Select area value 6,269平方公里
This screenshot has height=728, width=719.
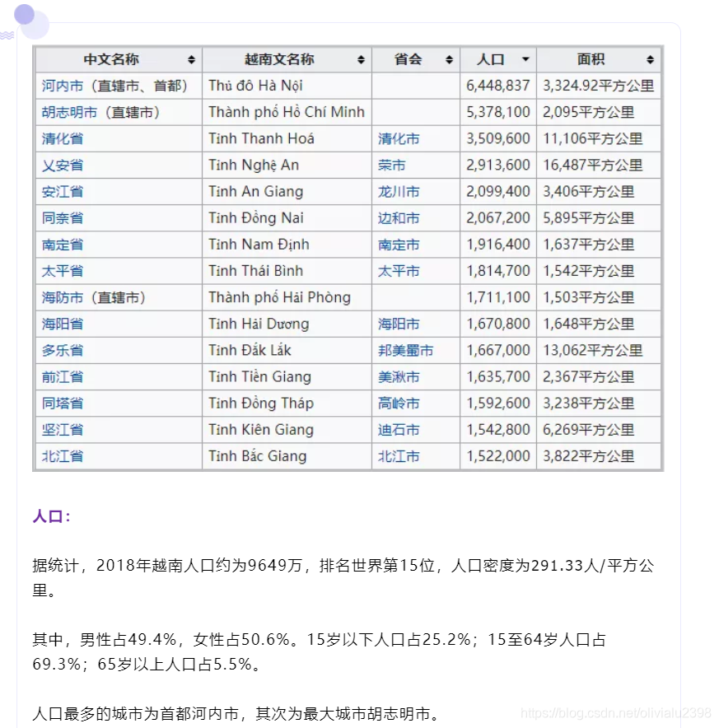click(x=589, y=430)
